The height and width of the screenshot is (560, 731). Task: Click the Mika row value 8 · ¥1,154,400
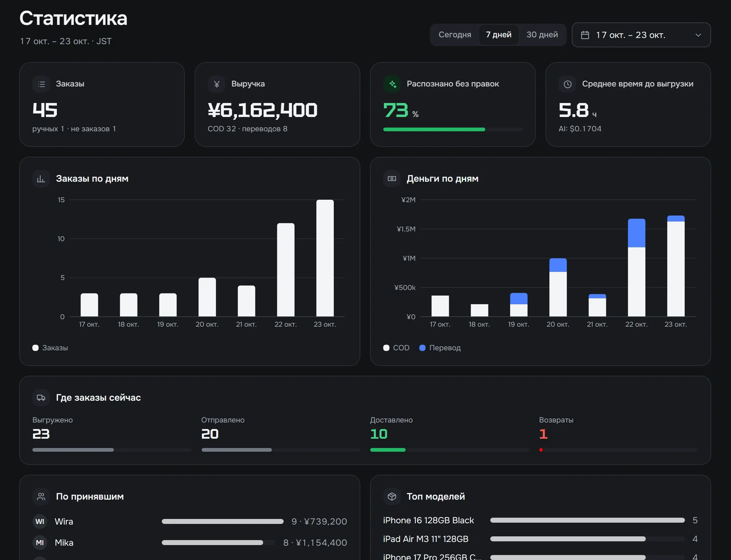click(315, 543)
